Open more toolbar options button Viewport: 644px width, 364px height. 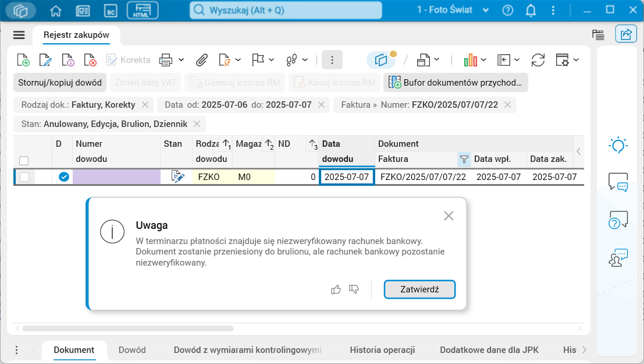[332, 60]
